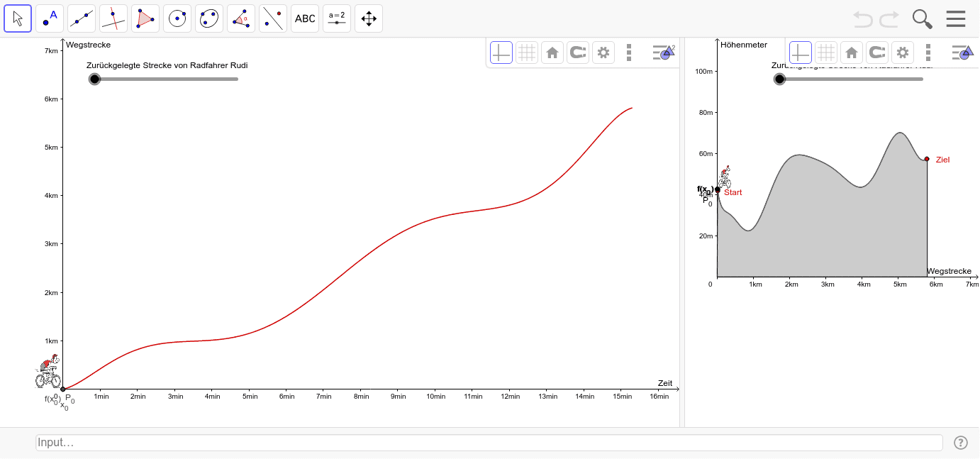Screen dimensions: 980x459
Task: Toggle style bar button of left view
Action: click(x=664, y=52)
